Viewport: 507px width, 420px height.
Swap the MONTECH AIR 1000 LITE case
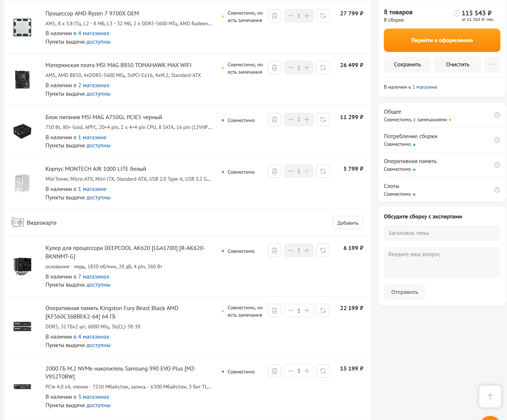point(323,171)
